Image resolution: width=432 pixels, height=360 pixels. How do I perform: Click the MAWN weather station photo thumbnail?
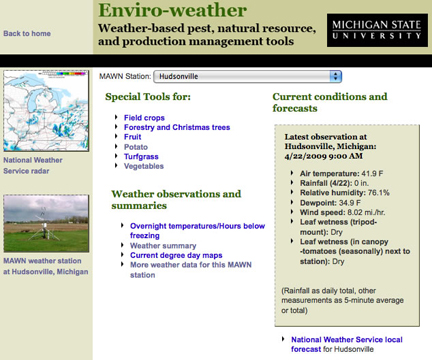[x=46, y=223]
